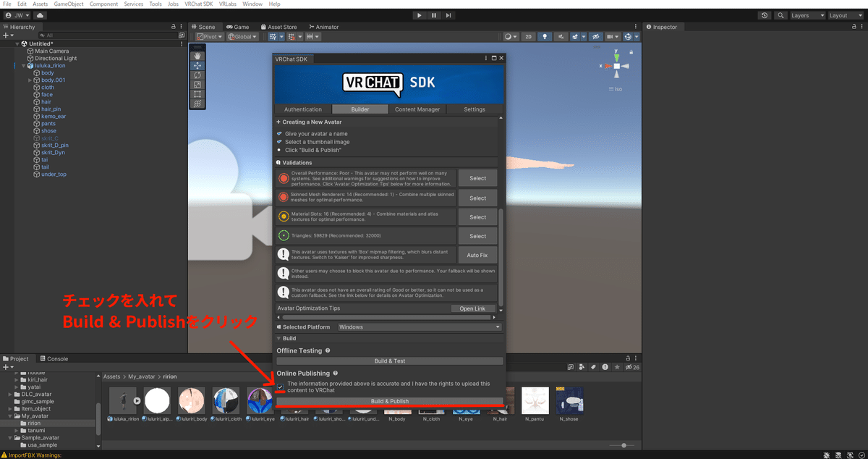Click the global search magnifier icon
This screenshot has width=868, height=459.
point(781,15)
